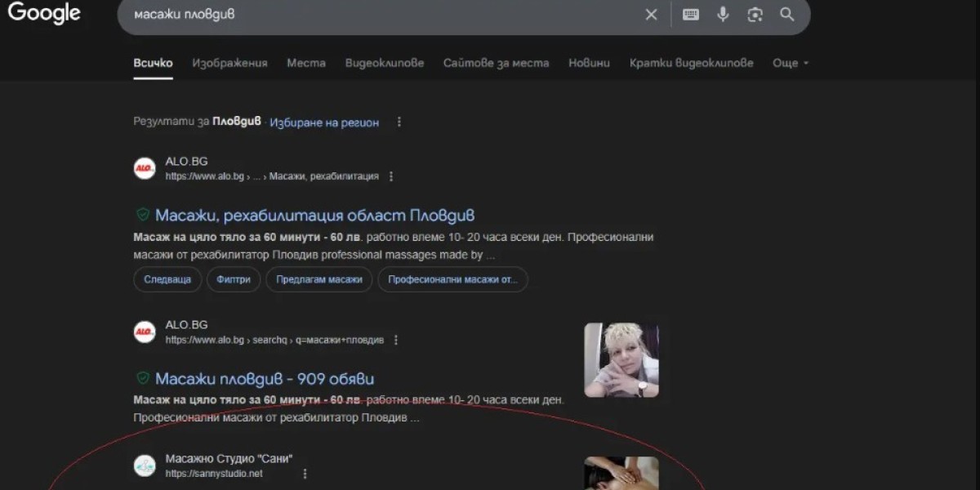Switch to the Изображения tab

coord(230,63)
